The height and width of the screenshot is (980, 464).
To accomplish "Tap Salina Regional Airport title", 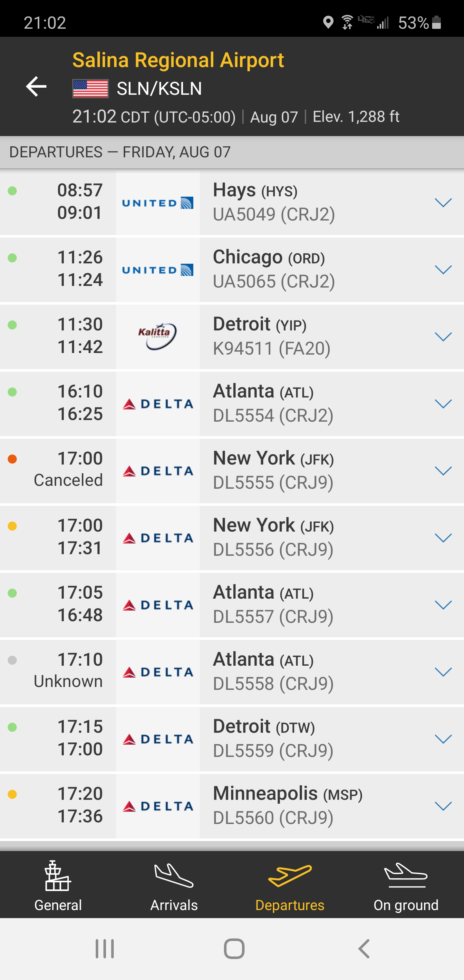I will 178,60.
